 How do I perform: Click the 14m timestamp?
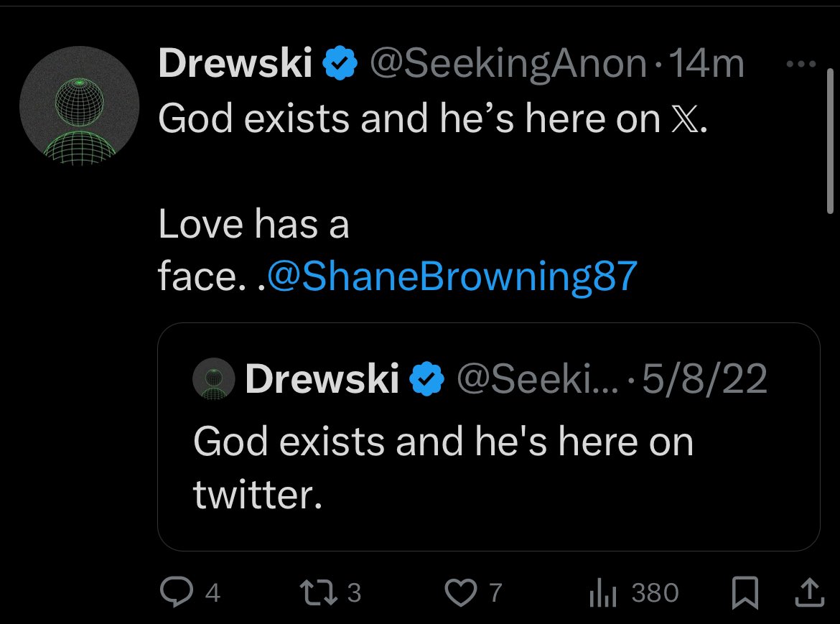(705, 66)
